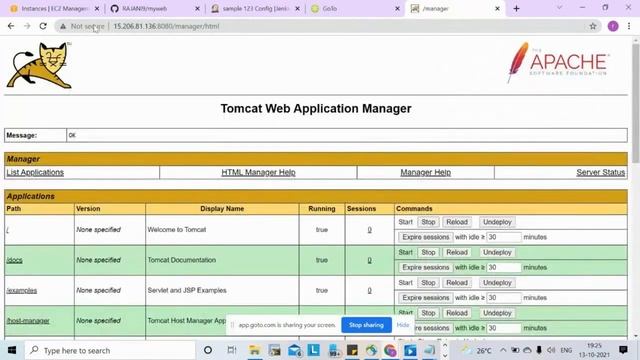Screen dimensions: 640x360
Task: Open the /examples application path link
Action: [x=22, y=291]
